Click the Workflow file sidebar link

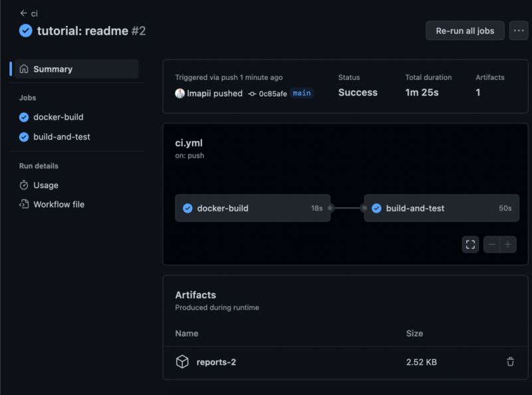tap(59, 205)
